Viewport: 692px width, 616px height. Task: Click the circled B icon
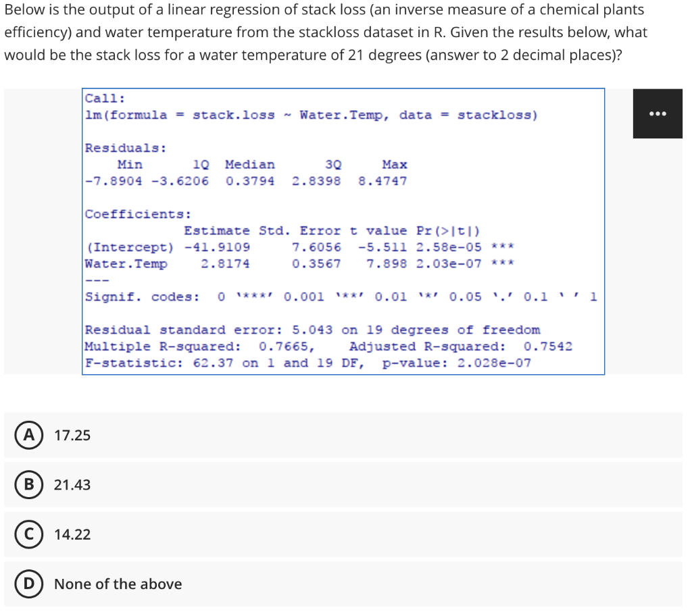(27, 484)
